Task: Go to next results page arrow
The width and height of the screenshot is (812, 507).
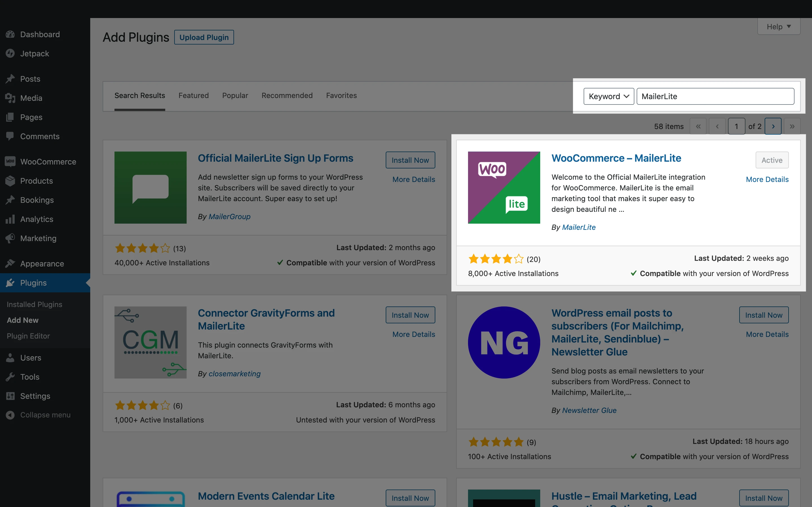Action: [x=773, y=126]
